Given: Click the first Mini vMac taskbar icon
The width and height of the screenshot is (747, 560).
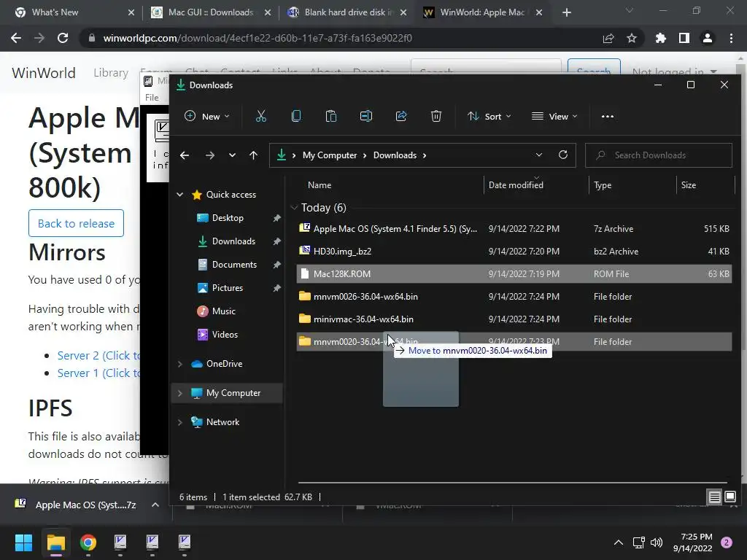Looking at the screenshot, I should [120, 542].
